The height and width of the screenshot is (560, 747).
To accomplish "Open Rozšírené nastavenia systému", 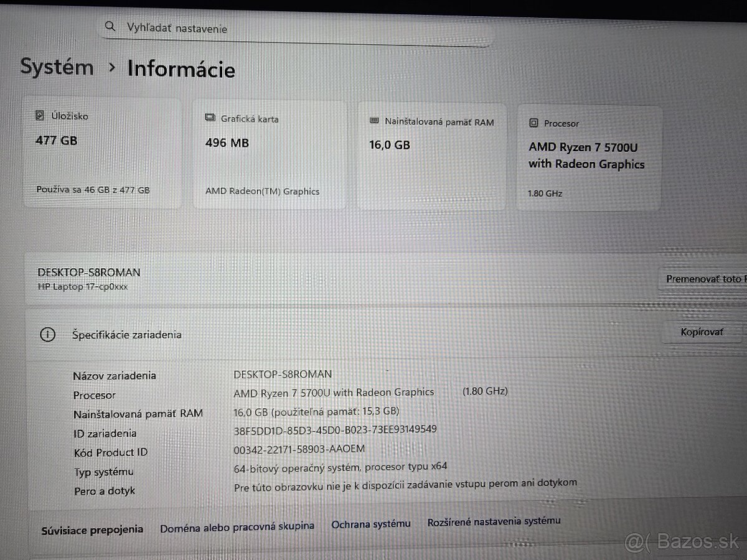I will click(492, 522).
